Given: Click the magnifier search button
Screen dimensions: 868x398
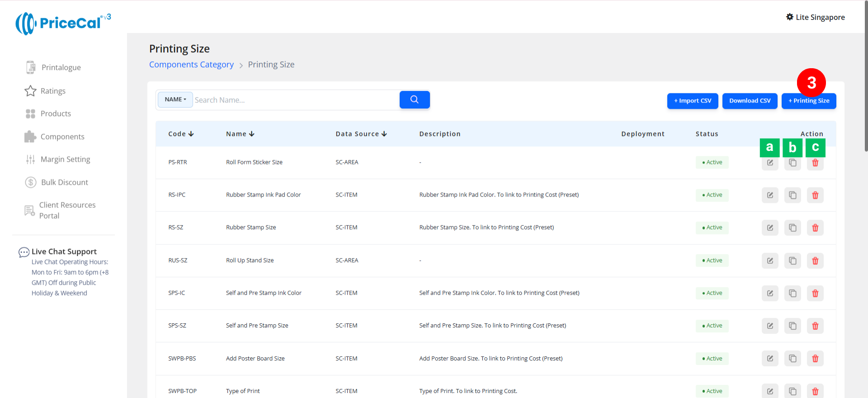Looking at the screenshot, I should [414, 100].
